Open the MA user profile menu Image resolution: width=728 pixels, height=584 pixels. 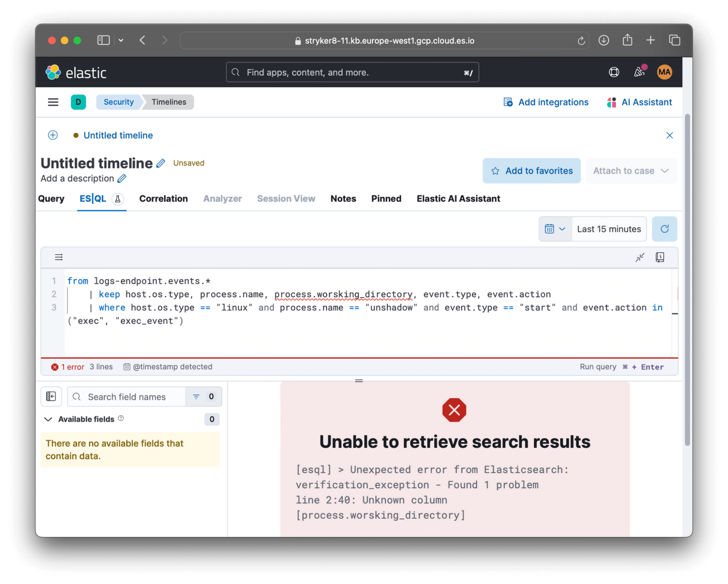664,72
